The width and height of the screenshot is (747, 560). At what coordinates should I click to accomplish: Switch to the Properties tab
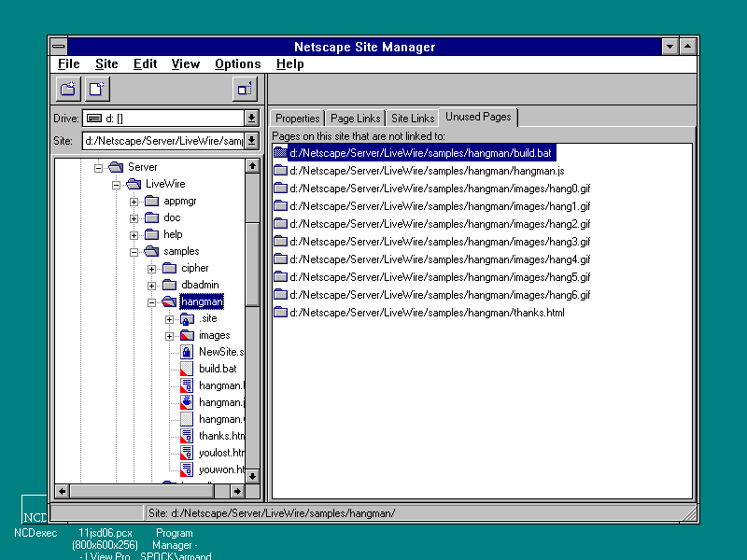297,119
